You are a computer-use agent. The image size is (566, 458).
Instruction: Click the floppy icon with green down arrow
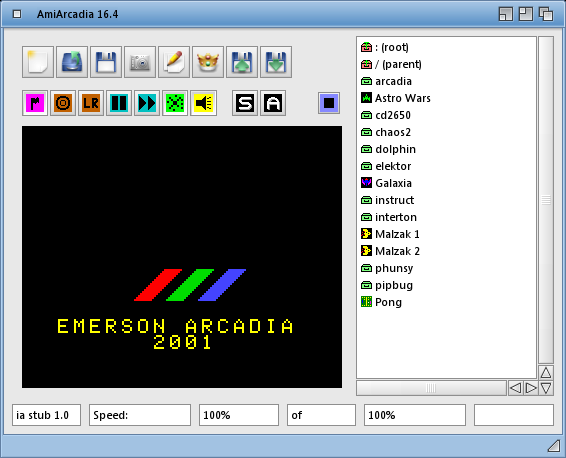click(276, 62)
